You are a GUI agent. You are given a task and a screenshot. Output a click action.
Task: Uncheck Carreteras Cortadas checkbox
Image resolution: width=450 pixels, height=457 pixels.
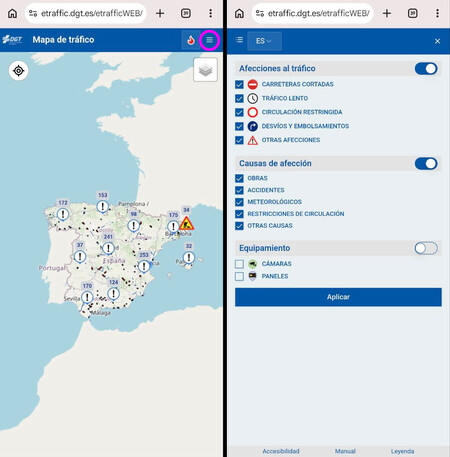[239, 84]
